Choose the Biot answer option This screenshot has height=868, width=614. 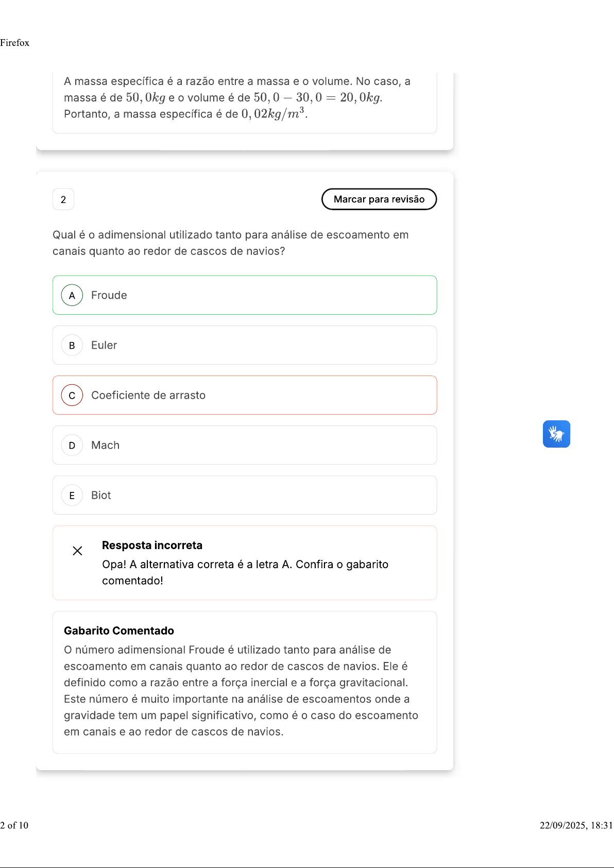coord(101,495)
